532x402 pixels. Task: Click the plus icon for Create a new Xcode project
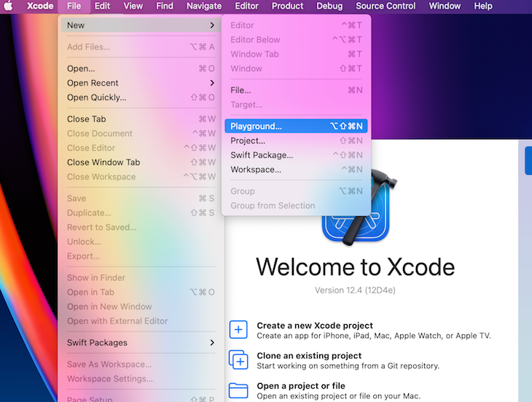click(238, 329)
